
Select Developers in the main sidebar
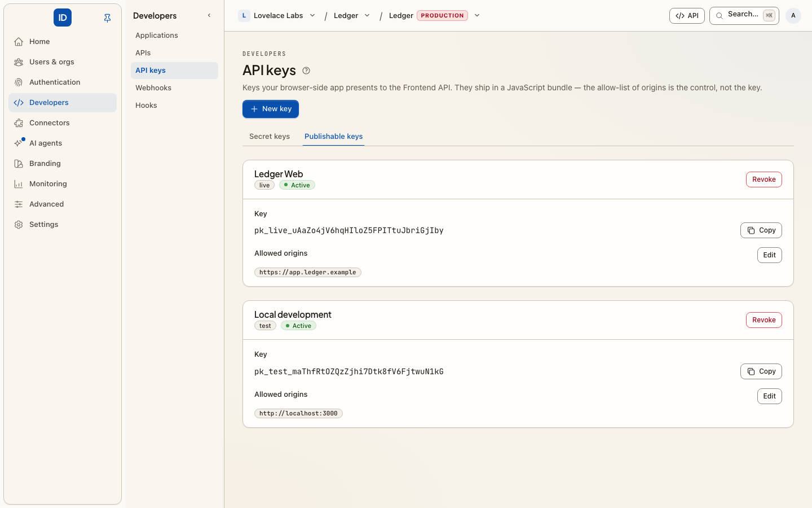click(x=63, y=103)
